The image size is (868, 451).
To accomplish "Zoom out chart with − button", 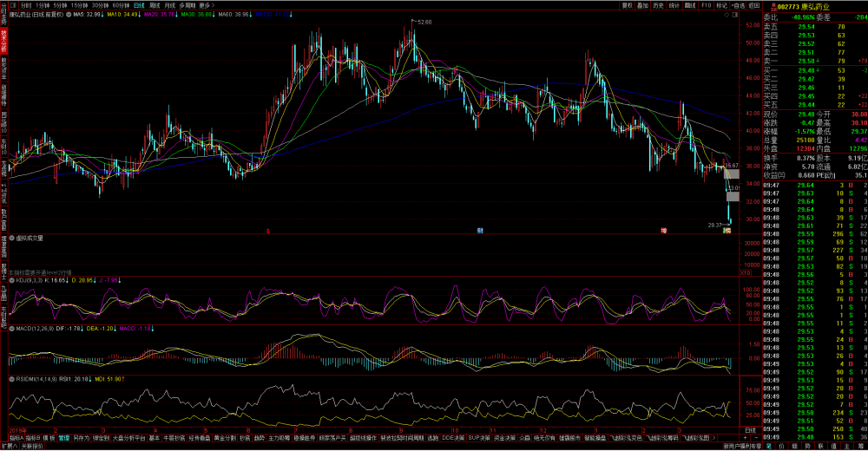I will (x=756, y=438).
